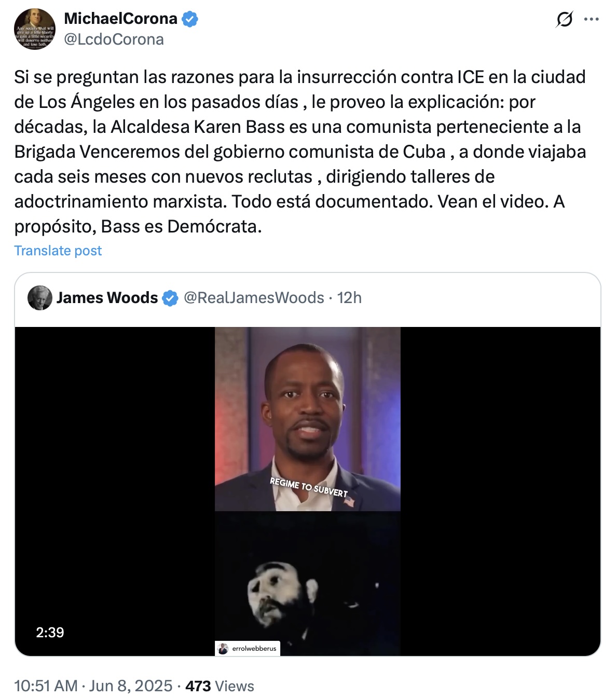Click the 2:39 video duration label
Image resolution: width=616 pixels, height=698 pixels.
click(50, 632)
